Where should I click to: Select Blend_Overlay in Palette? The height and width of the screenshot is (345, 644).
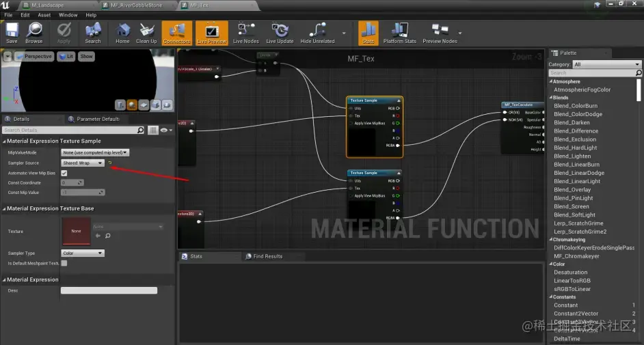(x=572, y=189)
